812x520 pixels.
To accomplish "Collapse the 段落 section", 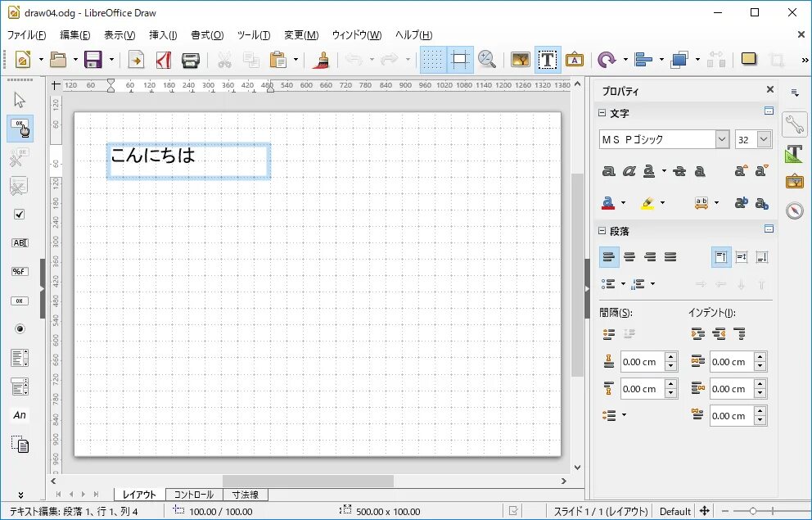I will [602, 230].
